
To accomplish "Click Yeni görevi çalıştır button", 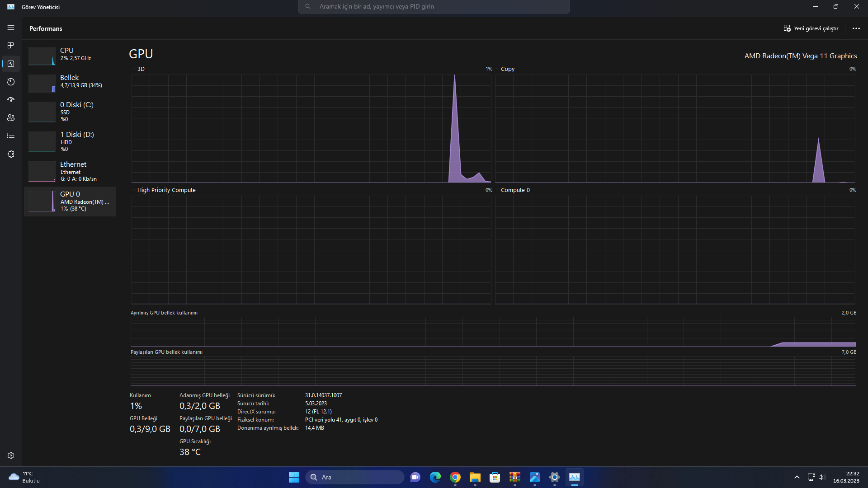I will 811,28.
